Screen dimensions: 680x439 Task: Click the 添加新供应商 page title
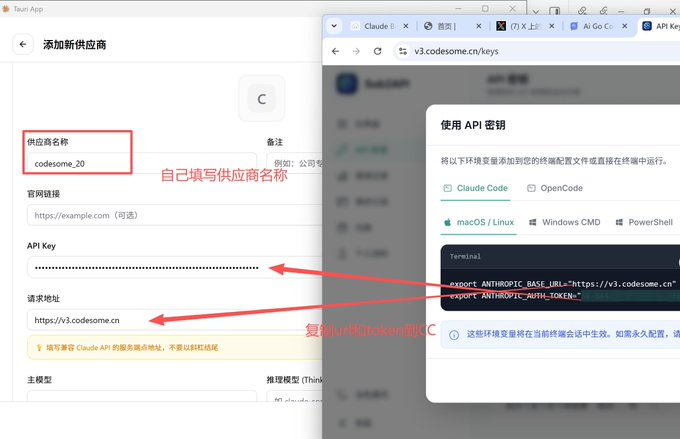click(x=75, y=45)
